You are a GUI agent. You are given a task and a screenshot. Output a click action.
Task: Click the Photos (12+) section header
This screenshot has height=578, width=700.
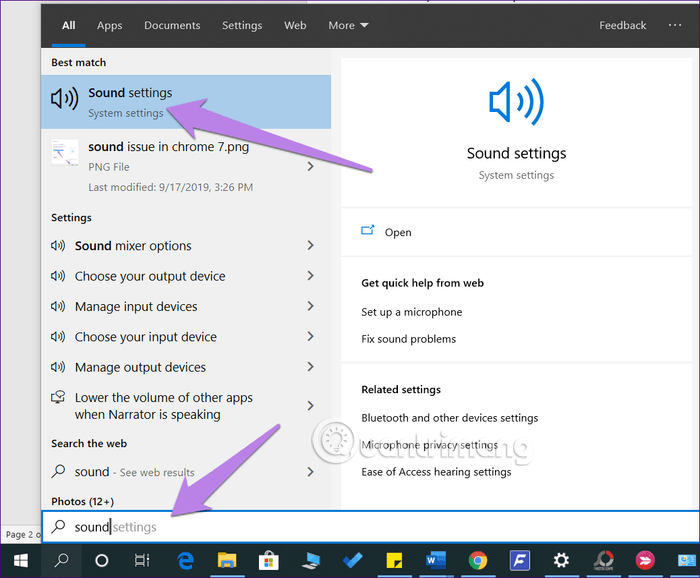click(x=83, y=501)
